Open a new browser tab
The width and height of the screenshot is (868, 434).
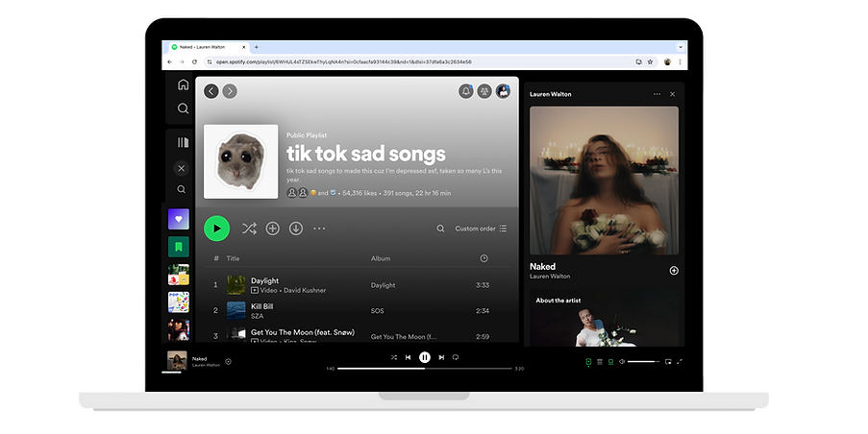click(x=257, y=47)
